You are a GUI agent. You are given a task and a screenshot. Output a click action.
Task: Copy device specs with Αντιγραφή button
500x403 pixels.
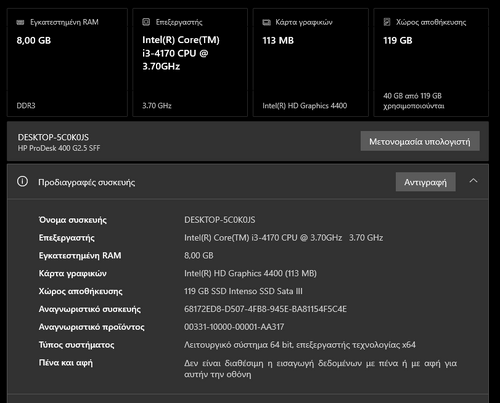(x=425, y=182)
